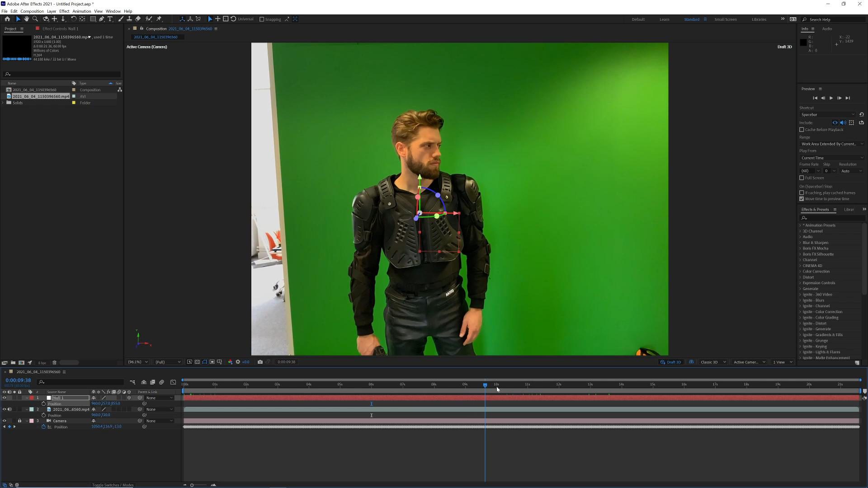Screen dimensions: 868x488
Task: Open the Active Camera view dropdown
Action: pyautogui.click(x=749, y=362)
